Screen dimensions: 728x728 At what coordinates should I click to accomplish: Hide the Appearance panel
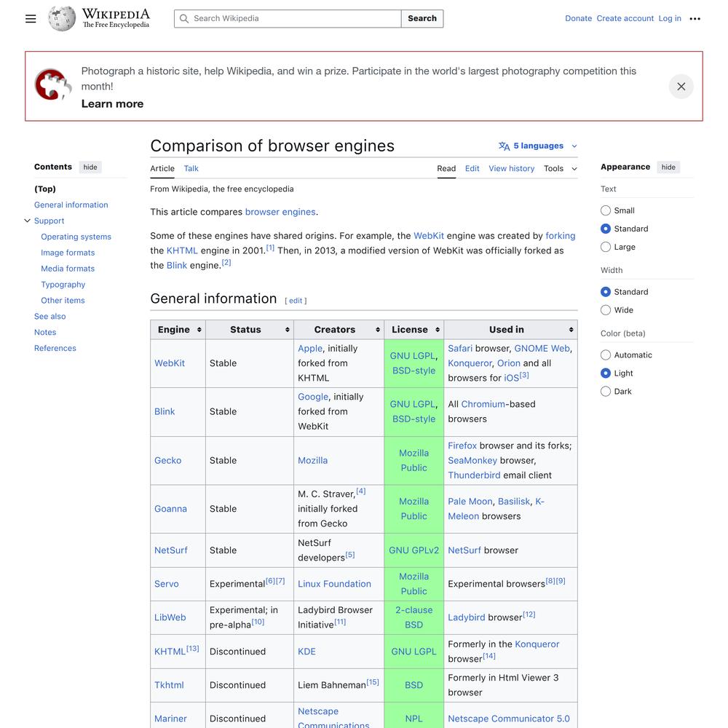668,167
